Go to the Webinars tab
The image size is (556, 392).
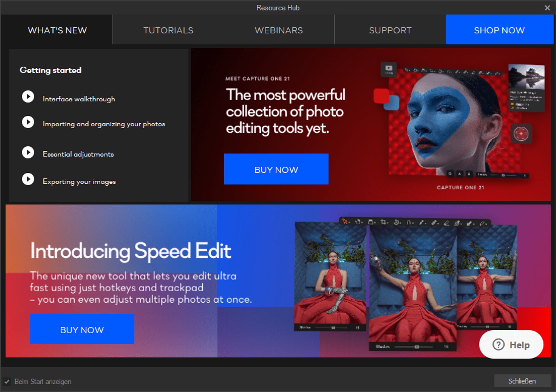(x=279, y=30)
